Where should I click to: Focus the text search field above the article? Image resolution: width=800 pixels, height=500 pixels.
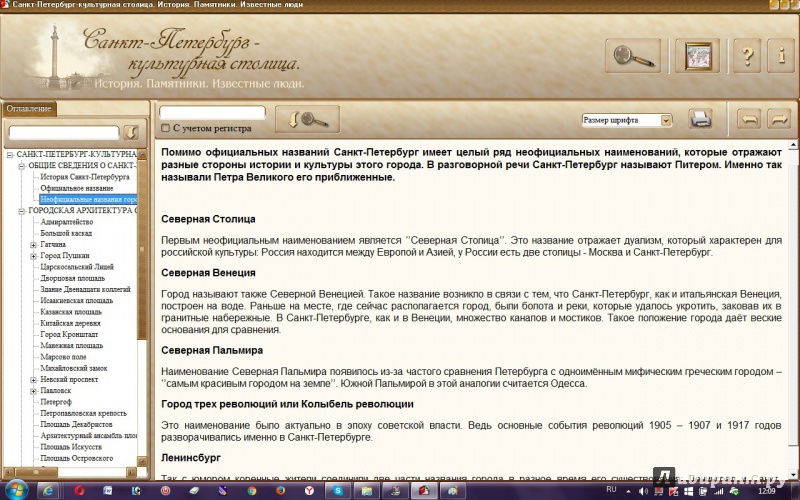click(212, 112)
